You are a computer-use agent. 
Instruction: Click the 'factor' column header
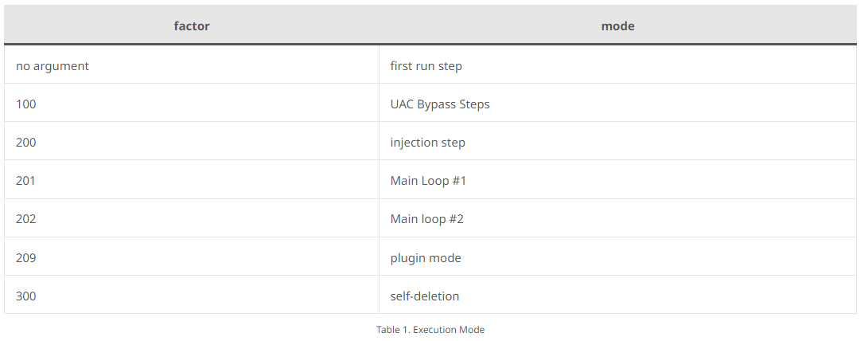192,25
